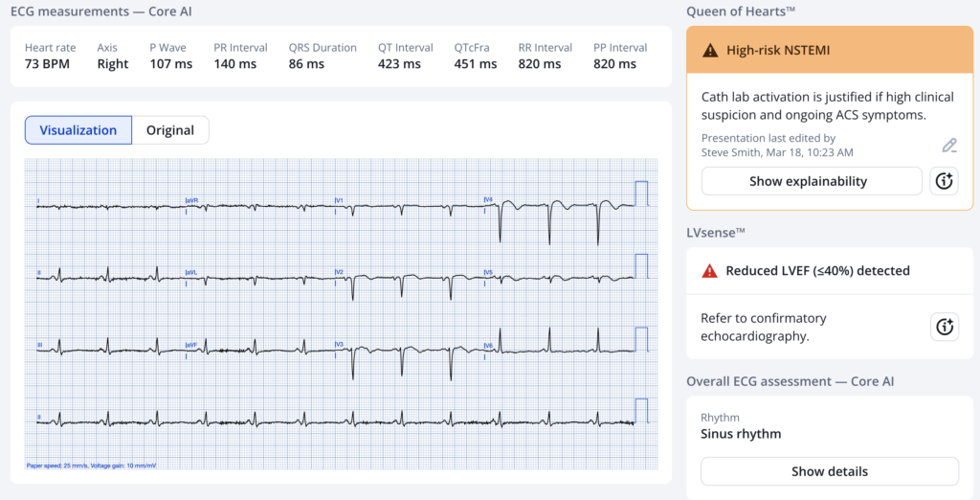This screenshot has height=500, width=980.
Task: Click the aVR lead label on ECG
Action: coord(190,200)
